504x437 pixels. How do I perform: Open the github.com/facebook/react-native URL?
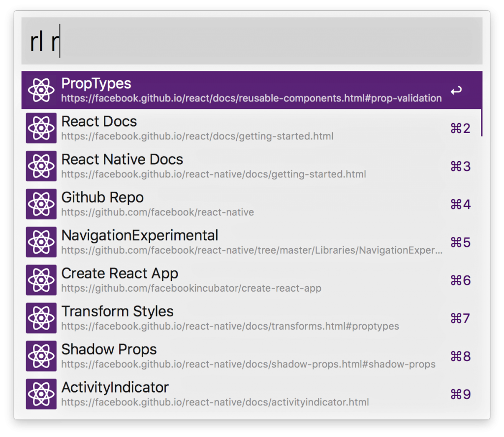(x=157, y=213)
